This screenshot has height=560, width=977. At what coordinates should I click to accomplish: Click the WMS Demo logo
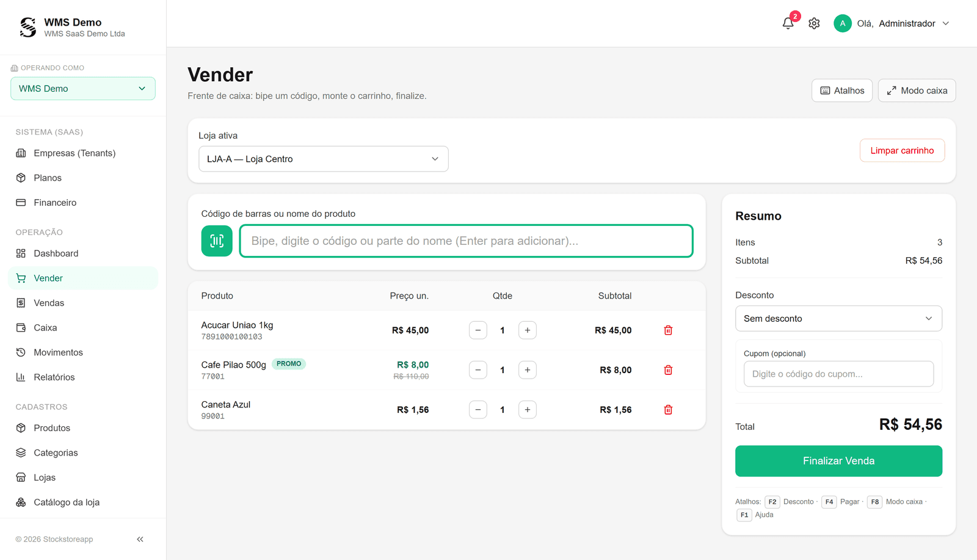28,27
